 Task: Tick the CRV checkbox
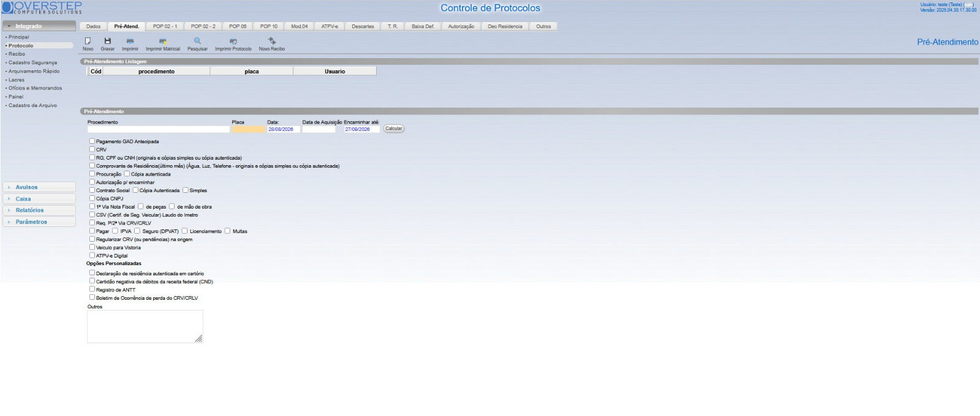pyautogui.click(x=92, y=149)
